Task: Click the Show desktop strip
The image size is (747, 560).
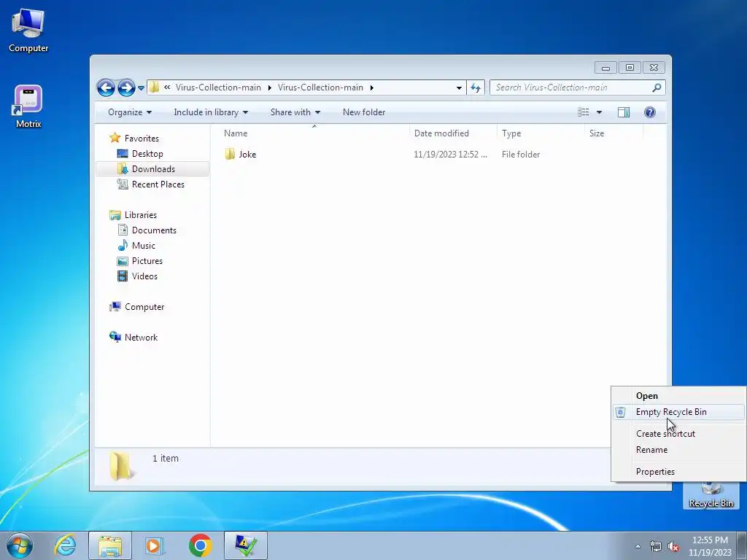Action: pyautogui.click(x=742, y=545)
